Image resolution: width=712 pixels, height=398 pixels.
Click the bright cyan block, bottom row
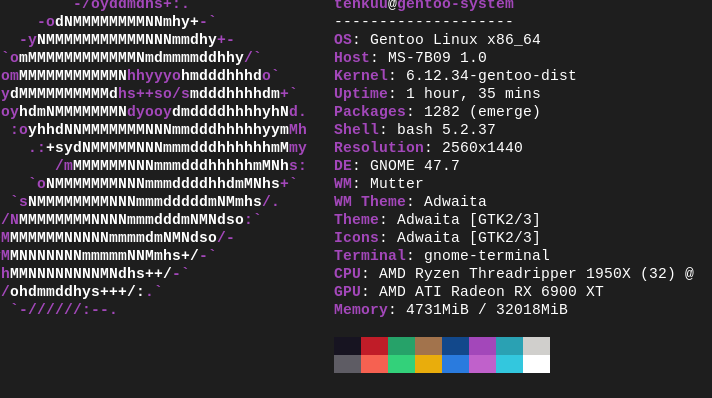(x=509, y=364)
